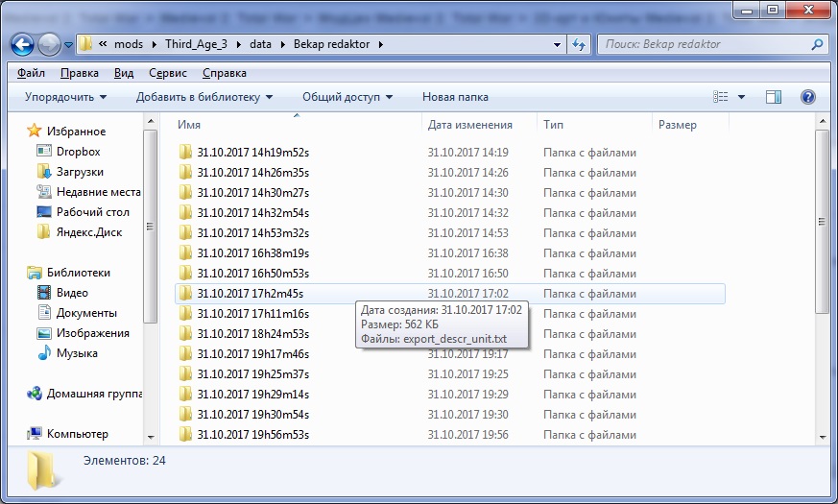Open the Правка menu
Image resolution: width=838 pixels, height=504 pixels.
pos(79,73)
